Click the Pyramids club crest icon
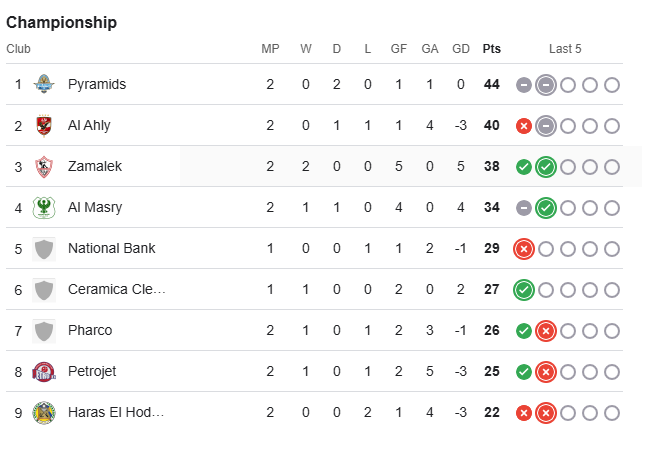 point(44,84)
